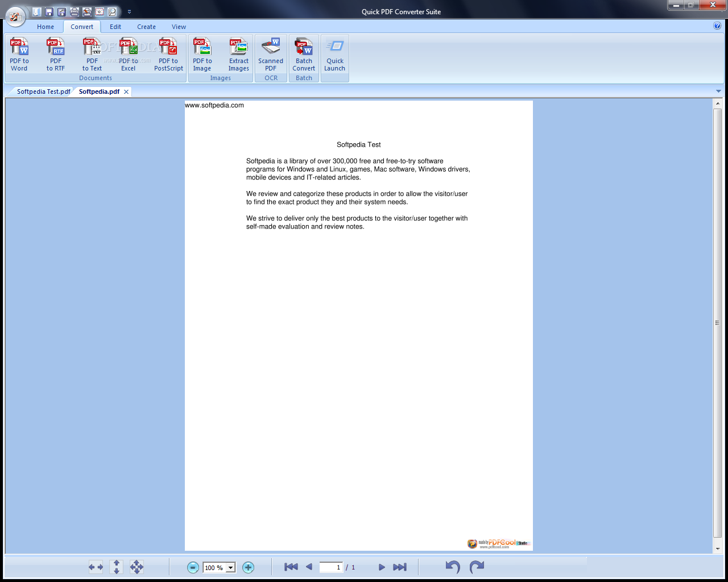
Task: Click the www.softpedia.com text in the PDF page
Action: click(x=214, y=105)
